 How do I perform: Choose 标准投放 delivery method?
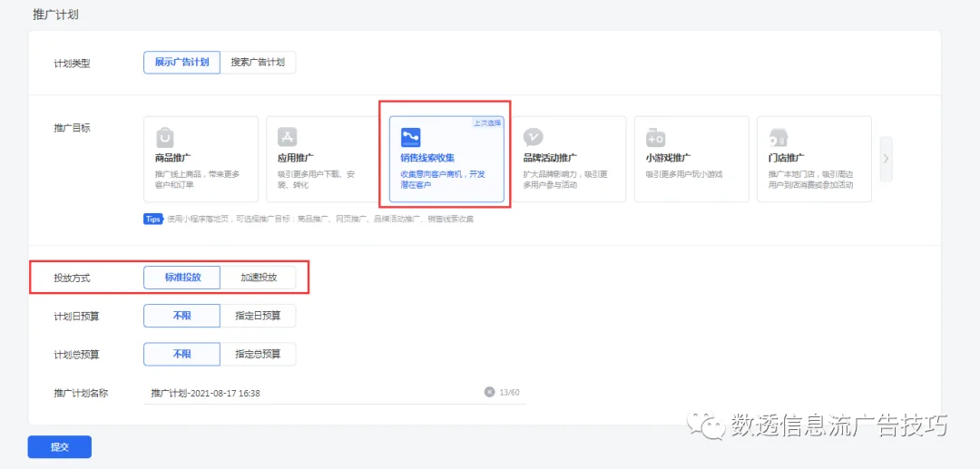click(181, 278)
